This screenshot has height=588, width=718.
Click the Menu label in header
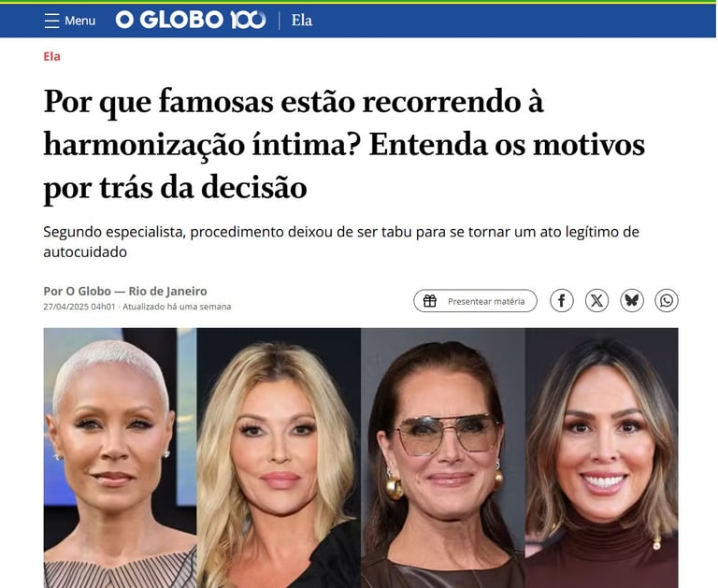coord(80,21)
